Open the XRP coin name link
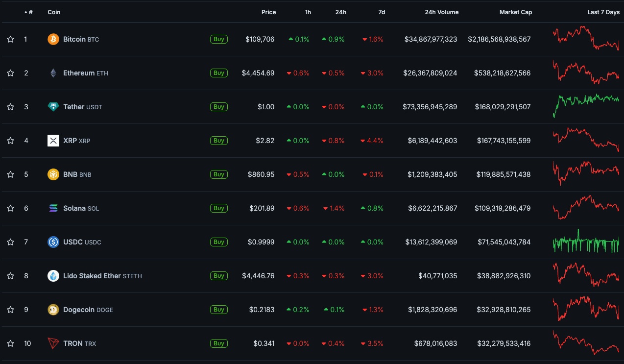Screen dimensions: 624x364 click(x=77, y=141)
